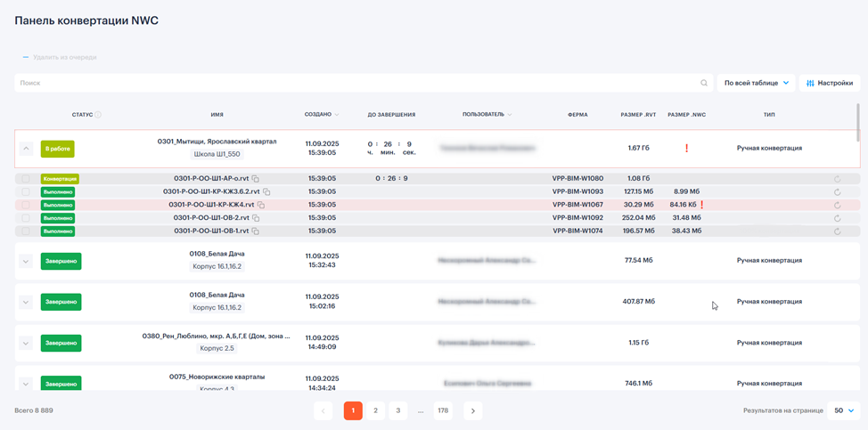The height and width of the screenshot is (430, 868).
Task: Jump to the last page 178
Action: pos(443,410)
